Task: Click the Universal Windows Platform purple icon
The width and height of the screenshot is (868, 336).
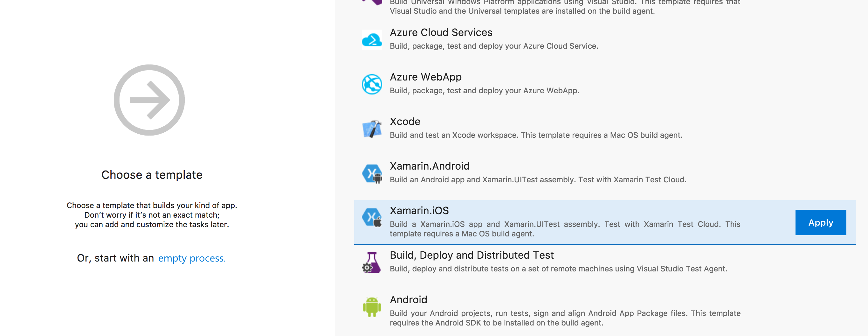Action: coord(371,2)
